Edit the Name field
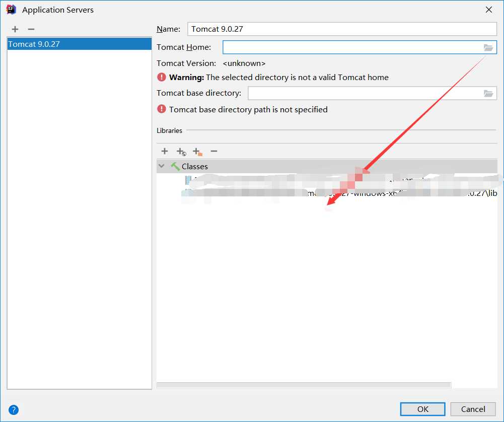504x422 pixels. tap(342, 29)
